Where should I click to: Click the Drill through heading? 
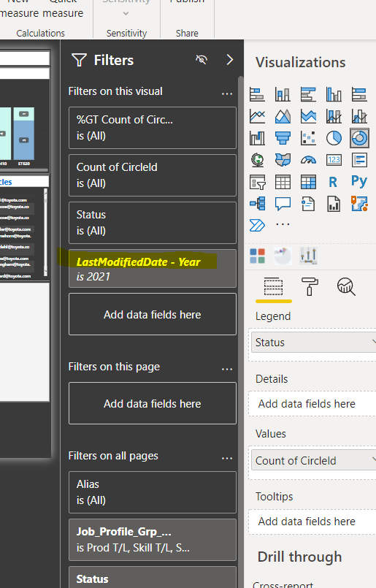(299, 557)
